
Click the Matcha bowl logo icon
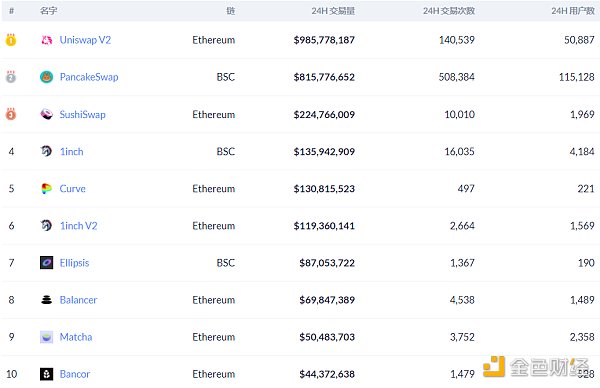(x=47, y=337)
